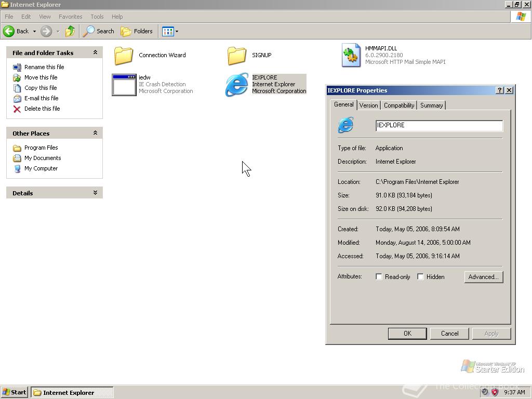Cancel the IEXPLORE Properties dialog
The height and width of the screenshot is (399, 532).
(x=449, y=334)
